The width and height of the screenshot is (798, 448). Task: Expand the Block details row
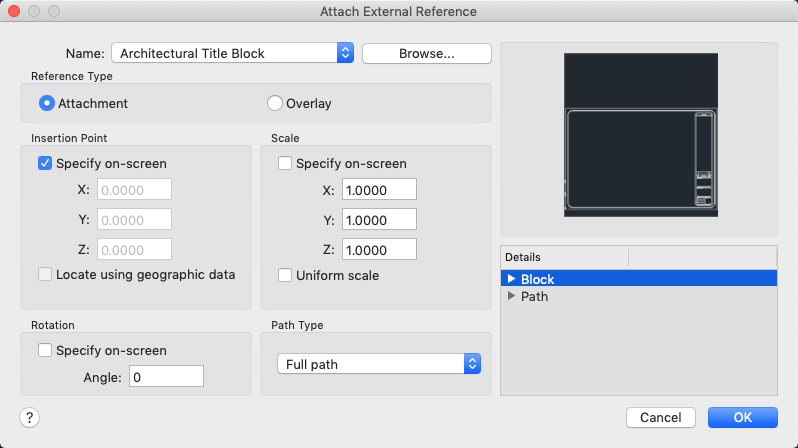[512, 280]
